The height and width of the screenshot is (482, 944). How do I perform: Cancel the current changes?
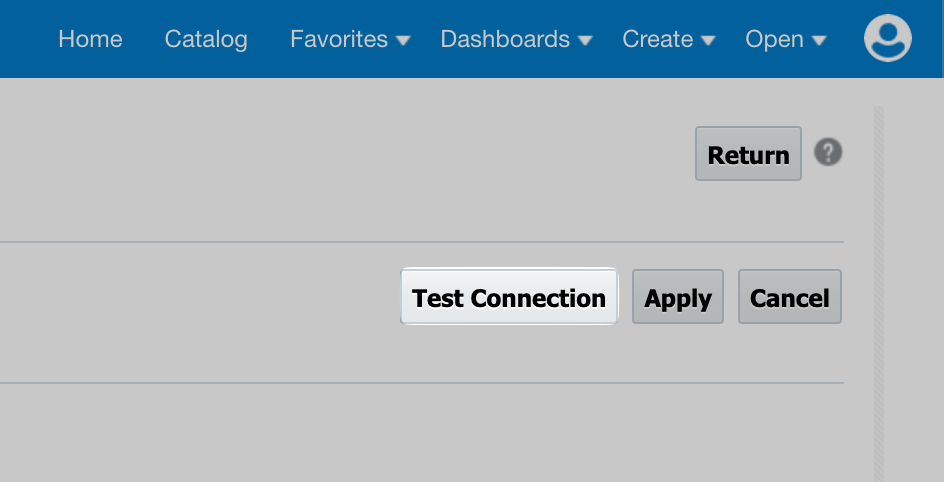pyautogui.click(x=790, y=297)
